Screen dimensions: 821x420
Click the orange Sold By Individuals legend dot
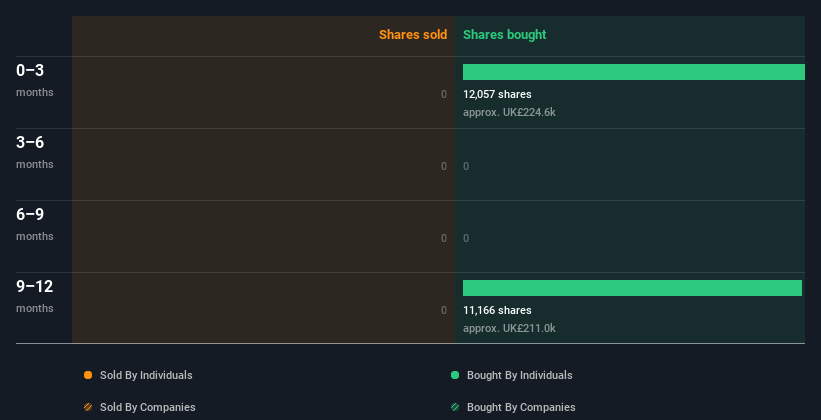coord(88,375)
